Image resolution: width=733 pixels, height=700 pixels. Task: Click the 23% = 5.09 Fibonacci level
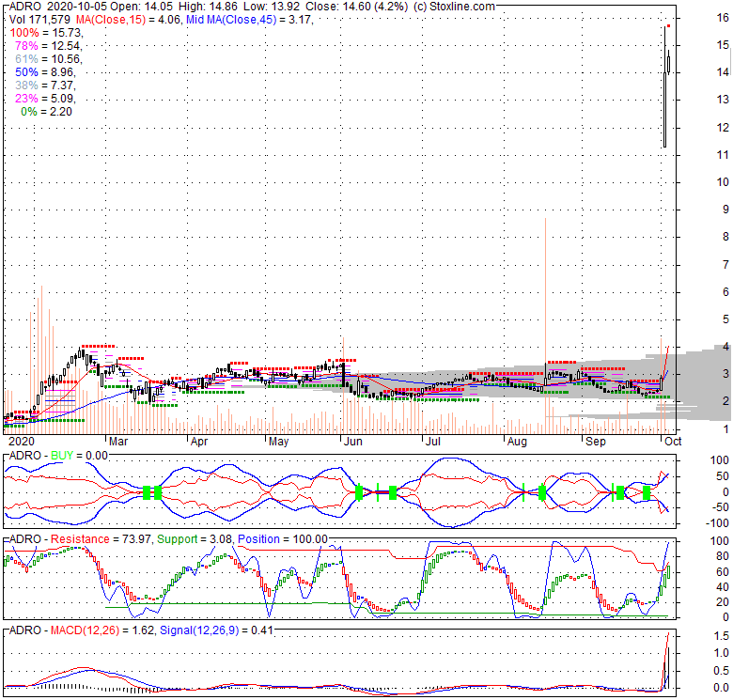pyautogui.click(x=45, y=98)
